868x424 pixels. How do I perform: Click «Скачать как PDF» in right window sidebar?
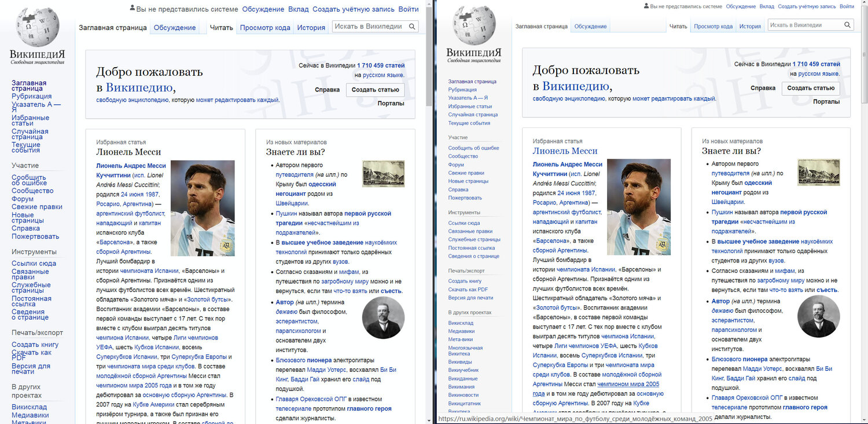click(468, 290)
